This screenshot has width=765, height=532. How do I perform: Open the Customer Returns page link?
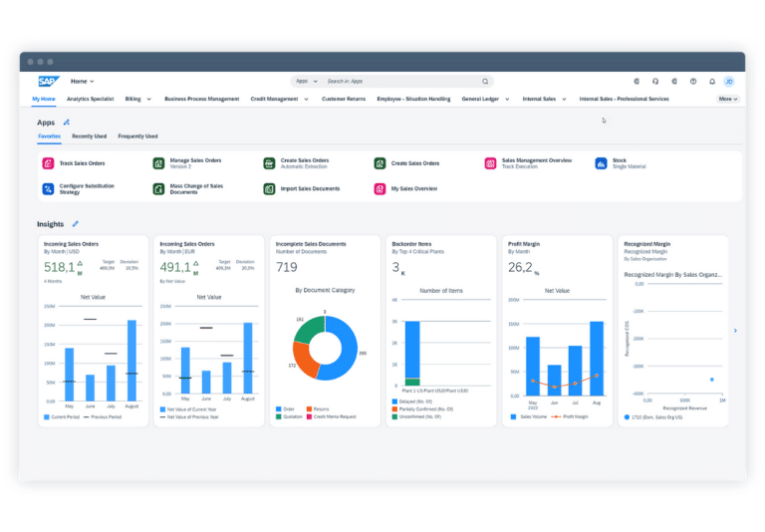point(344,99)
